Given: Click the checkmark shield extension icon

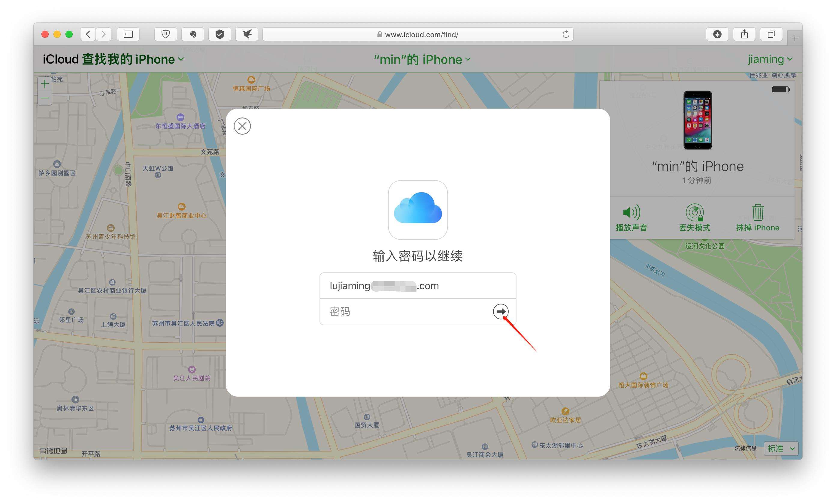Looking at the screenshot, I should pos(220,34).
